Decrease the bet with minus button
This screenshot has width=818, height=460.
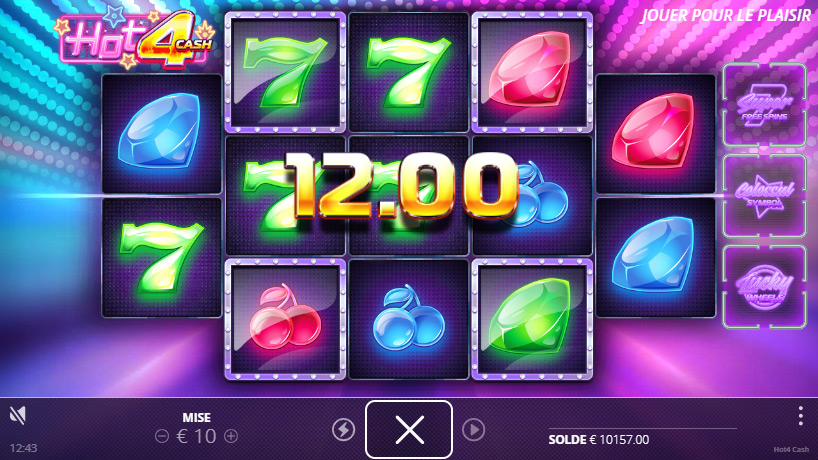pyautogui.click(x=162, y=436)
